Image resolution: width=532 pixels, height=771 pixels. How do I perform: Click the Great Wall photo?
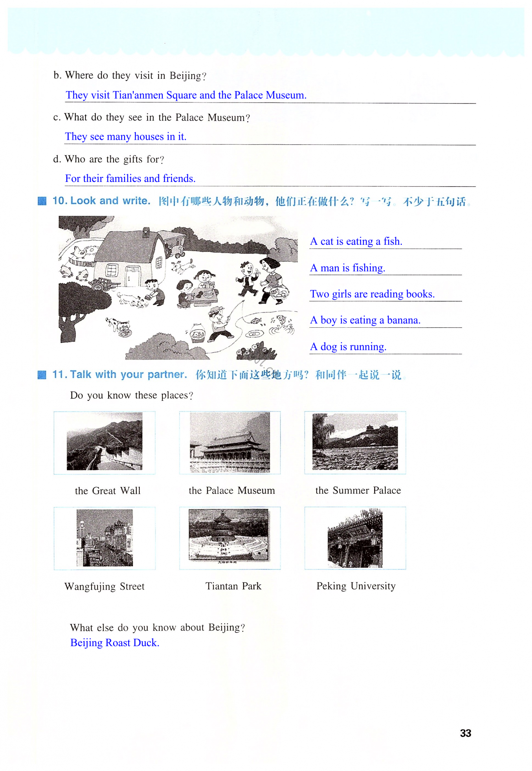tap(104, 441)
